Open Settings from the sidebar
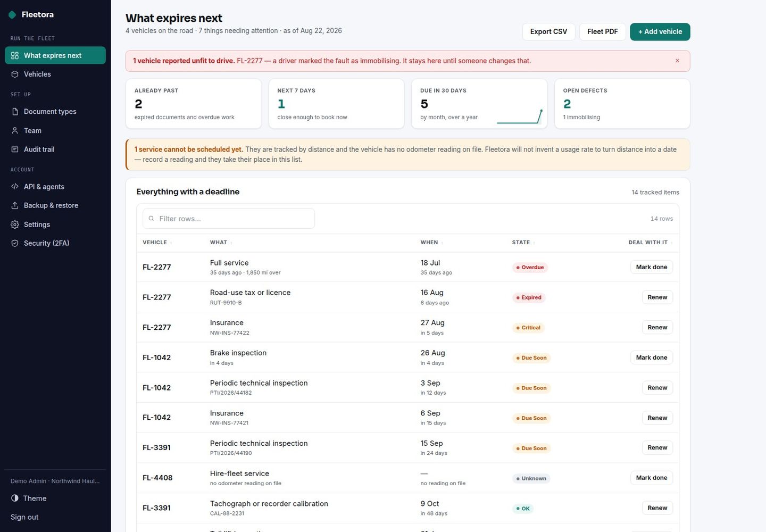766x532 pixels. point(55,225)
